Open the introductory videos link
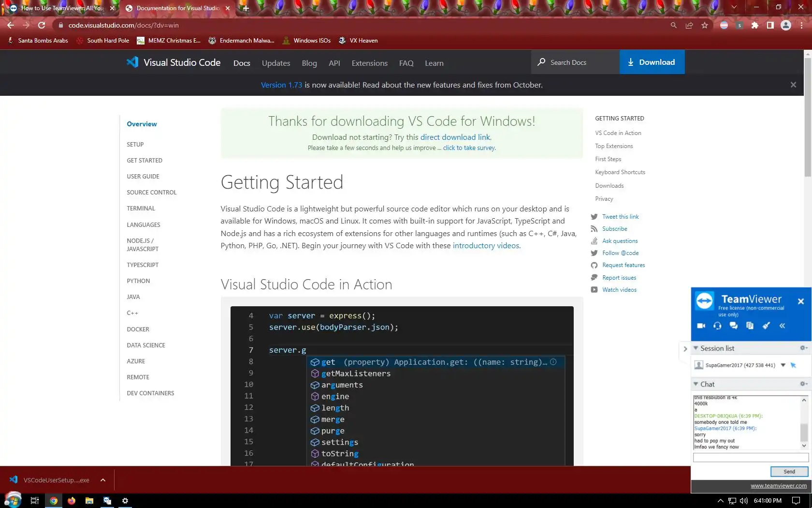The image size is (812, 508). click(486, 246)
